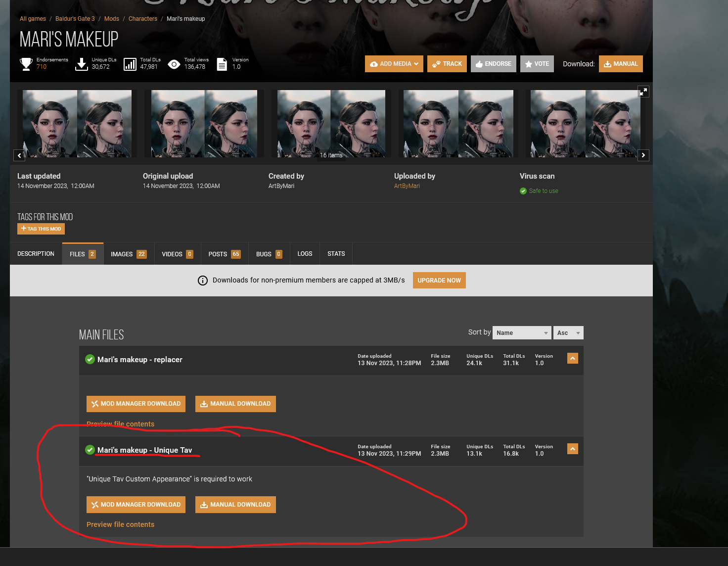The image size is (728, 566).
Task: Click the info icon beside download speed notice
Action: (202, 280)
